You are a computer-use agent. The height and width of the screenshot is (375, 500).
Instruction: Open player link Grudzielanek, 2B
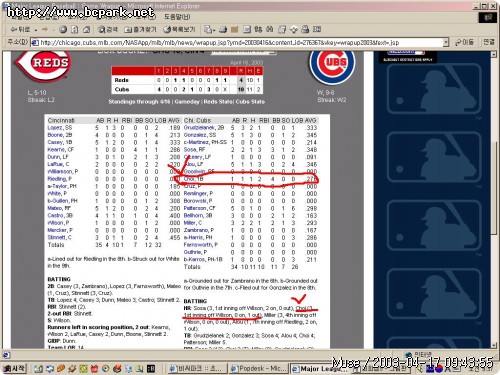(x=204, y=128)
